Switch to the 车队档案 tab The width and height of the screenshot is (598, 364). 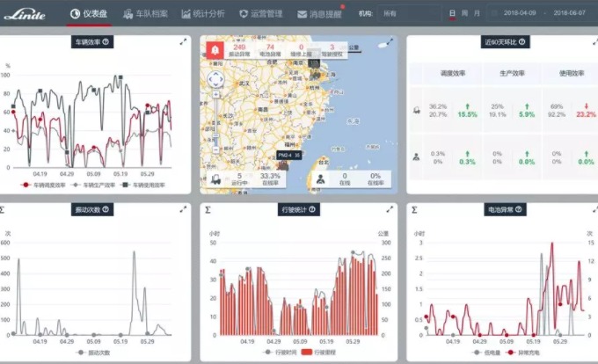click(145, 14)
